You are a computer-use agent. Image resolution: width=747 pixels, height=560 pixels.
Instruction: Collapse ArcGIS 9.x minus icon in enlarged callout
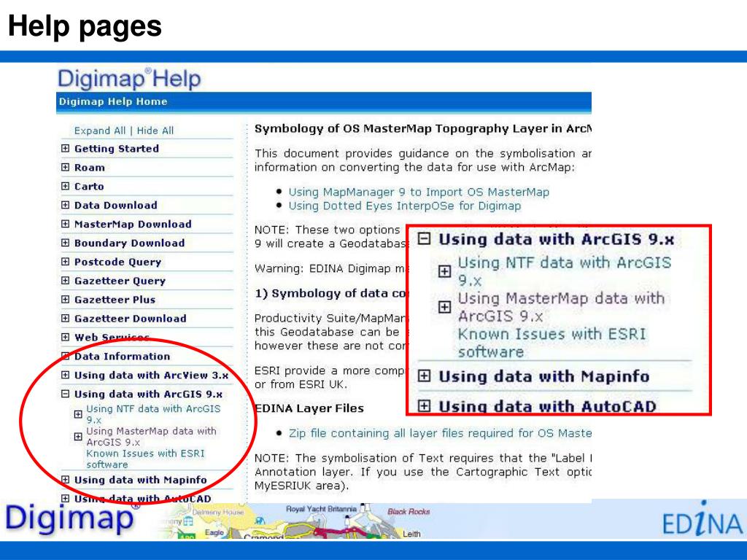coord(424,238)
